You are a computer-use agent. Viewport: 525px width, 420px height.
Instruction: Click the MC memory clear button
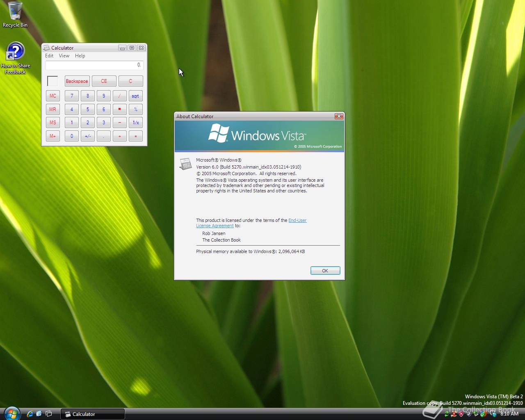point(53,96)
